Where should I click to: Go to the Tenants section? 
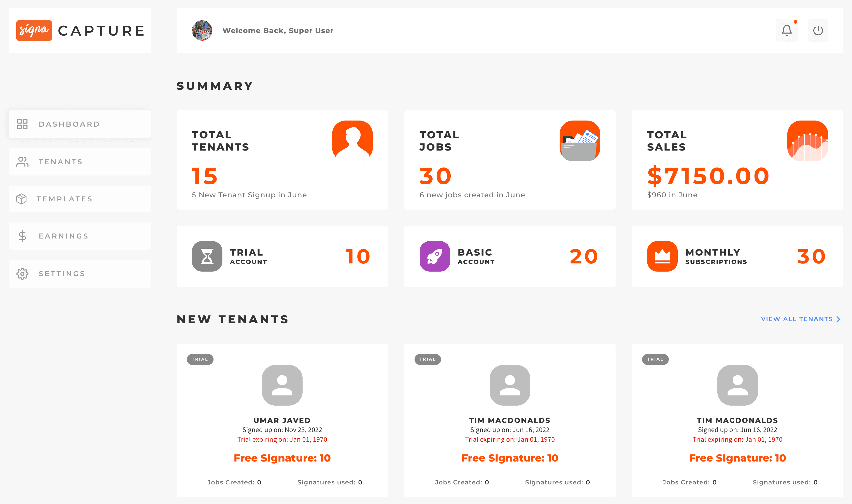click(80, 162)
